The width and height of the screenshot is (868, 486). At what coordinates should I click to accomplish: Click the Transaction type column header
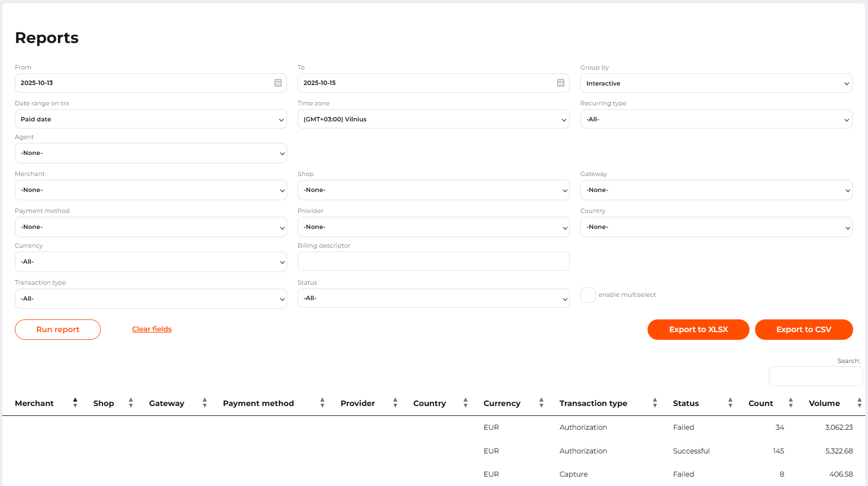coord(593,403)
